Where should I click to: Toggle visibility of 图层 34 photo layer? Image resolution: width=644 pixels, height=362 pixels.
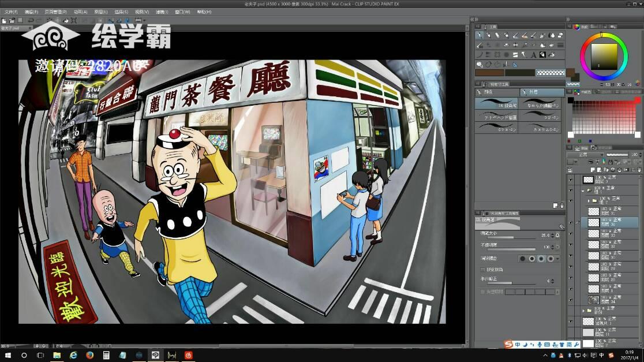coord(571,300)
